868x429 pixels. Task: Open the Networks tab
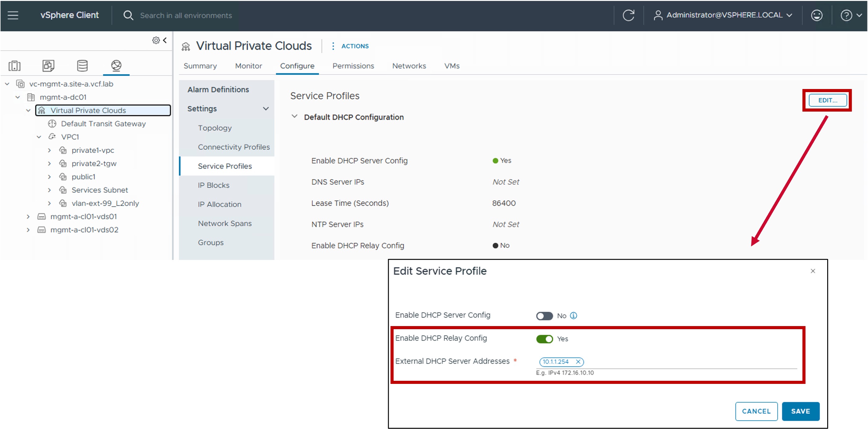click(409, 66)
